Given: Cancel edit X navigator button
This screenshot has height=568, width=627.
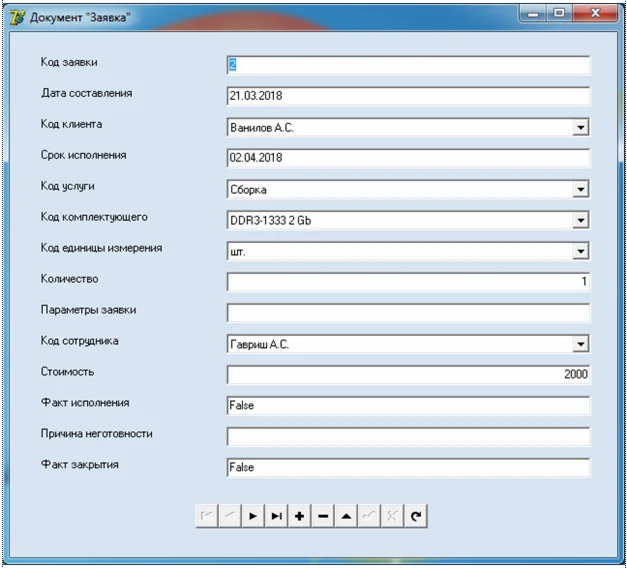Looking at the screenshot, I should coord(392,516).
